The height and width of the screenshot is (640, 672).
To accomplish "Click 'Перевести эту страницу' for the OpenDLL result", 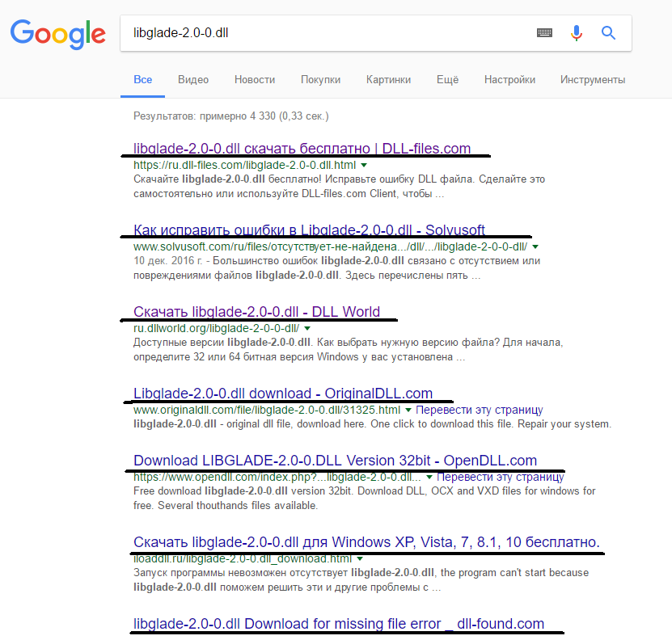I will [x=500, y=478].
